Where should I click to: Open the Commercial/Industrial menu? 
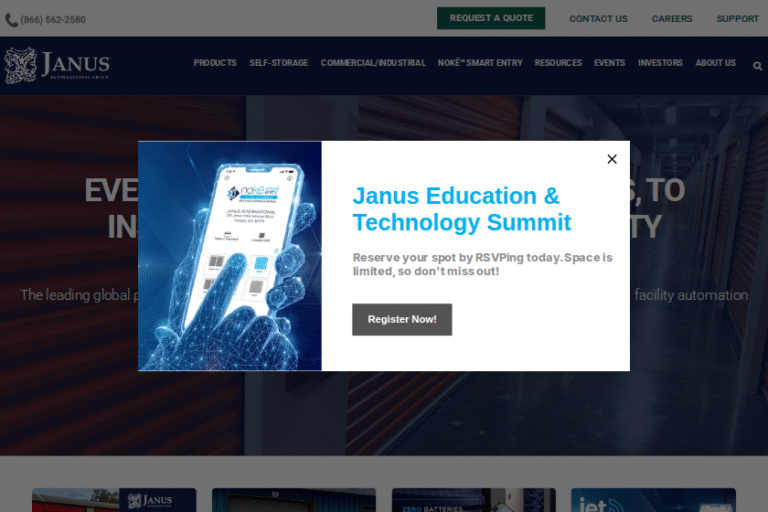pyautogui.click(x=373, y=63)
